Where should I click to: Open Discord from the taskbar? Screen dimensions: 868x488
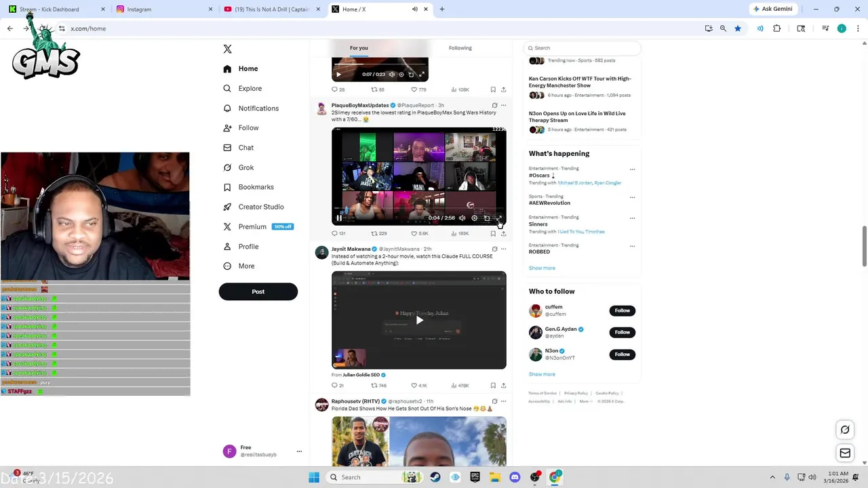(x=515, y=477)
